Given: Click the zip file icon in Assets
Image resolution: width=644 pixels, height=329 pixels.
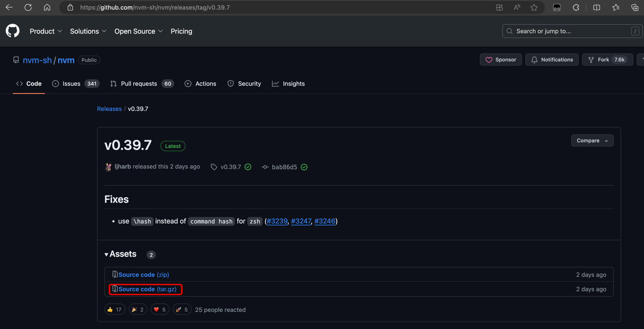Looking at the screenshot, I should (115, 274).
